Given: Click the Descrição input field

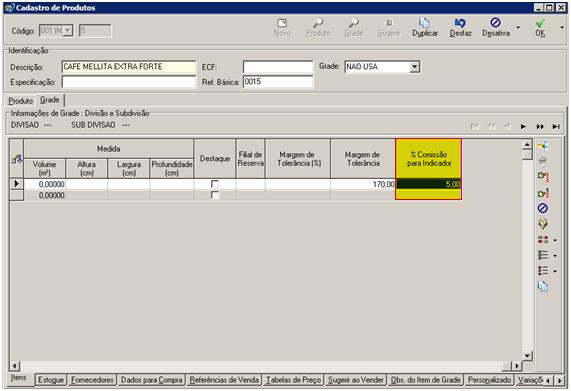Looking at the screenshot, I should coord(129,67).
